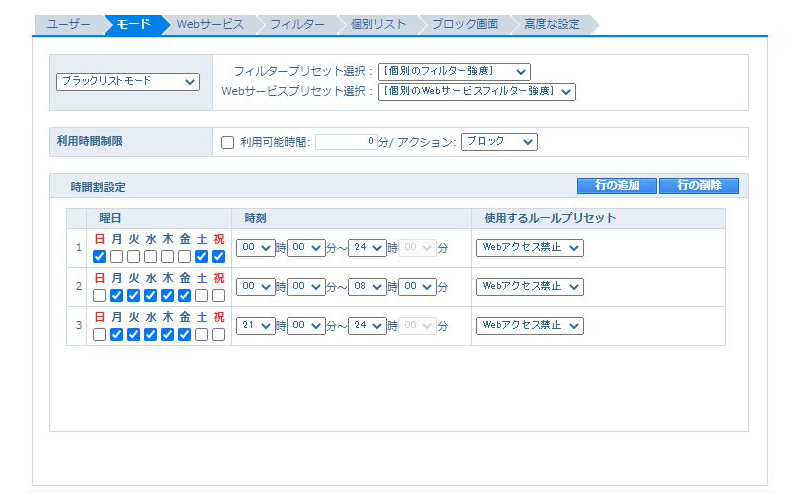Open the Webサービス tab
Image resolution: width=800 pixels, height=500 pixels.
pos(210,24)
